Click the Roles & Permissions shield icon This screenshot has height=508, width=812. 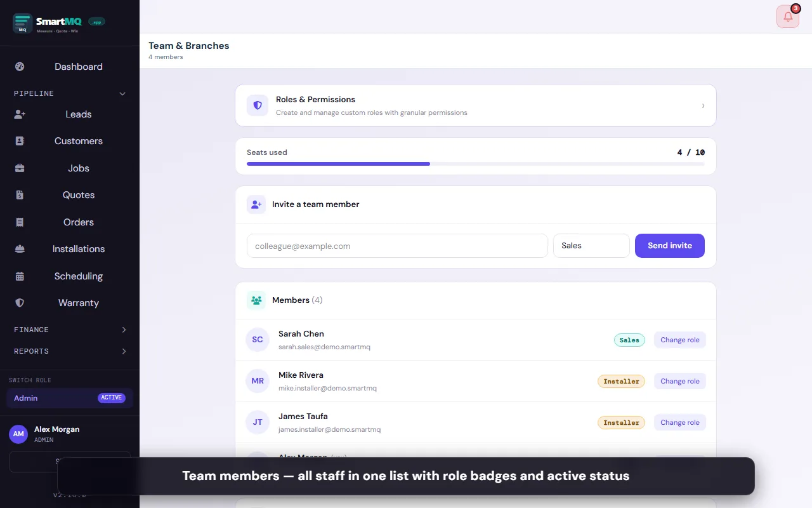(258, 105)
